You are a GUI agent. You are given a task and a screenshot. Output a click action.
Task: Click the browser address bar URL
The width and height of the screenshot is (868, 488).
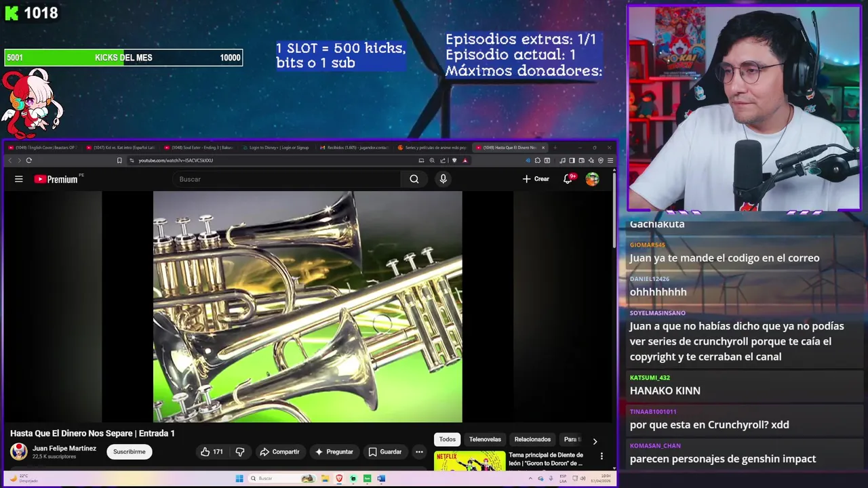click(176, 161)
